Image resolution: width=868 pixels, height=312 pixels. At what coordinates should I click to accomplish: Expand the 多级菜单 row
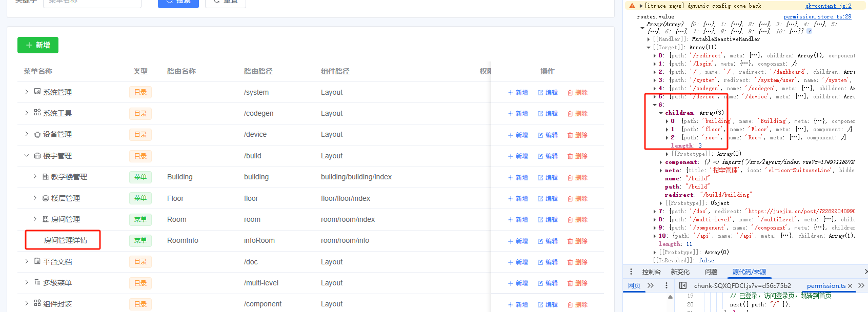click(27, 282)
